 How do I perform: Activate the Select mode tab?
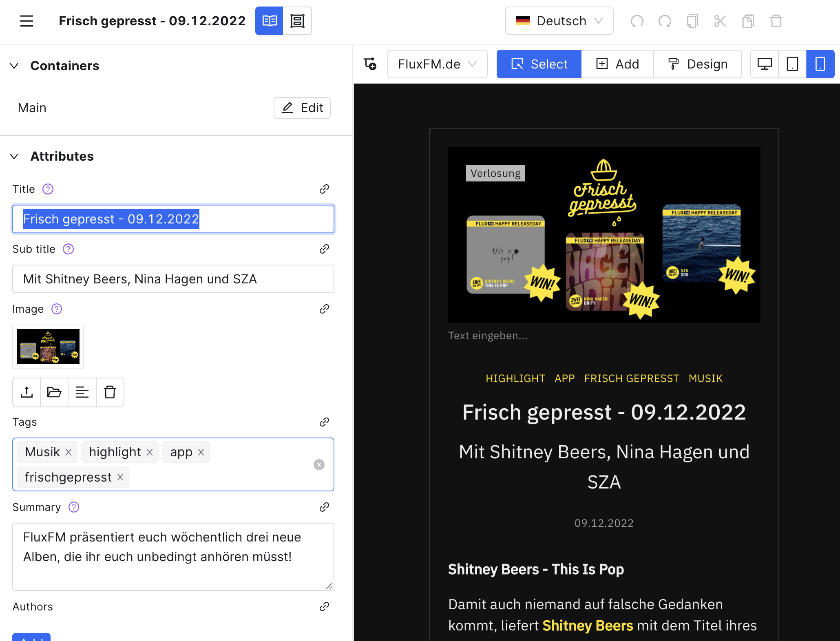click(x=539, y=64)
